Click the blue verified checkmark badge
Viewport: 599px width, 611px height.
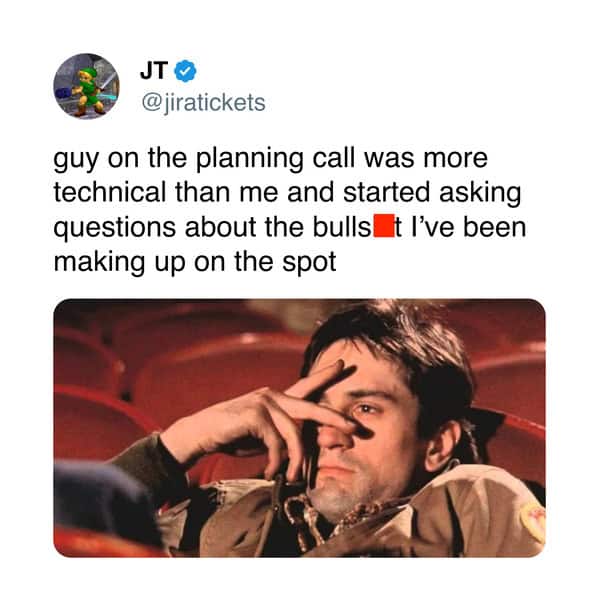tap(185, 71)
